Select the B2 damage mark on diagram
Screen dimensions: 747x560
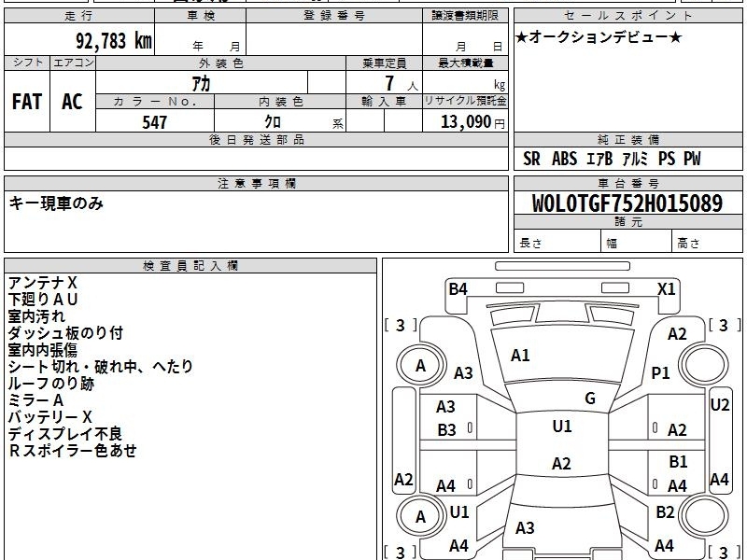coord(665,511)
